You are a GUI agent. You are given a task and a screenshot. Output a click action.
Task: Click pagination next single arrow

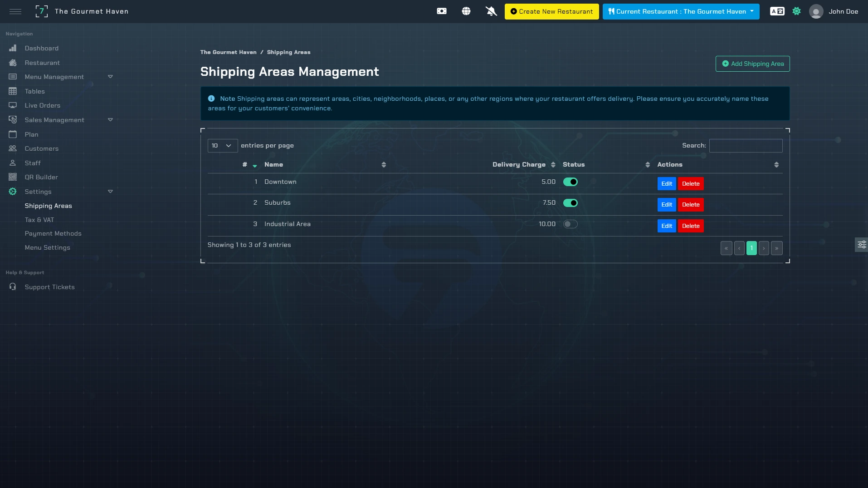point(764,248)
